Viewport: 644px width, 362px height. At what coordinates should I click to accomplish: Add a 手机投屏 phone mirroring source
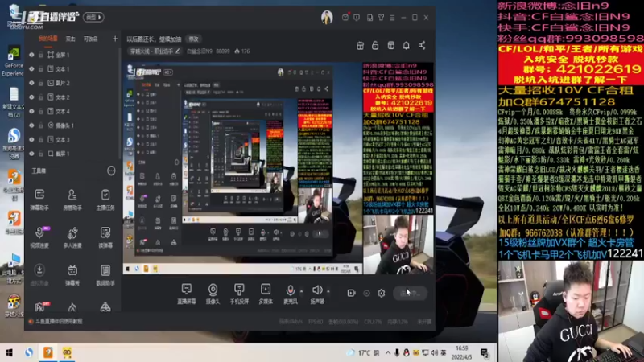[239, 294]
